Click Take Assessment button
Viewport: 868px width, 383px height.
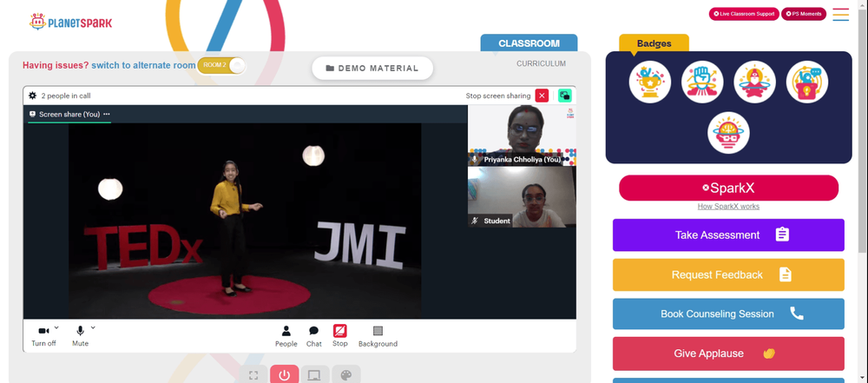728,235
